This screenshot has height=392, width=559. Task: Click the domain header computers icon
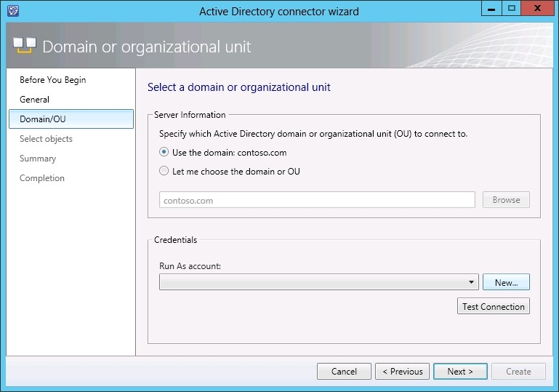pos(25,46)
